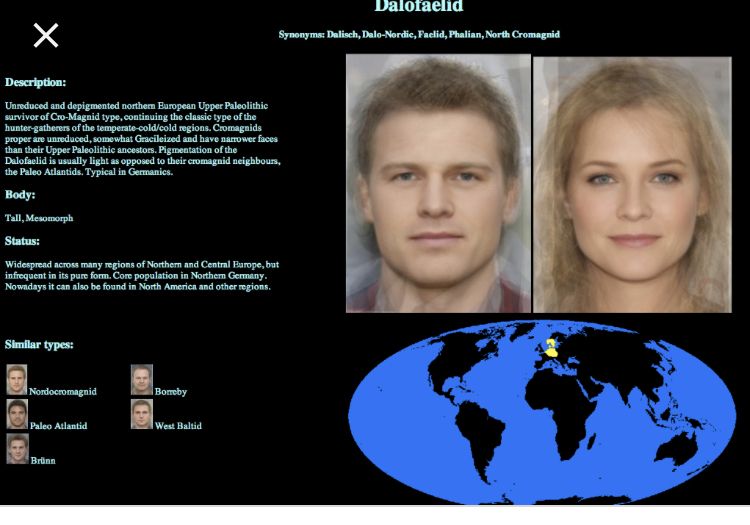Click the Borreby face thumbnail
The height and width of the screenshot is (525, 750).
coord(142,380)
